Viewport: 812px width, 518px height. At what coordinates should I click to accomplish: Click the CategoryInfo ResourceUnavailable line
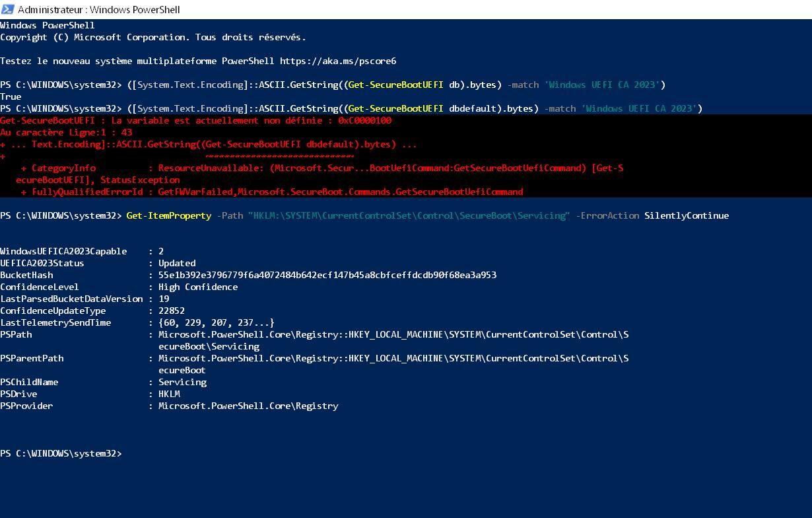(x=322, y=168)
